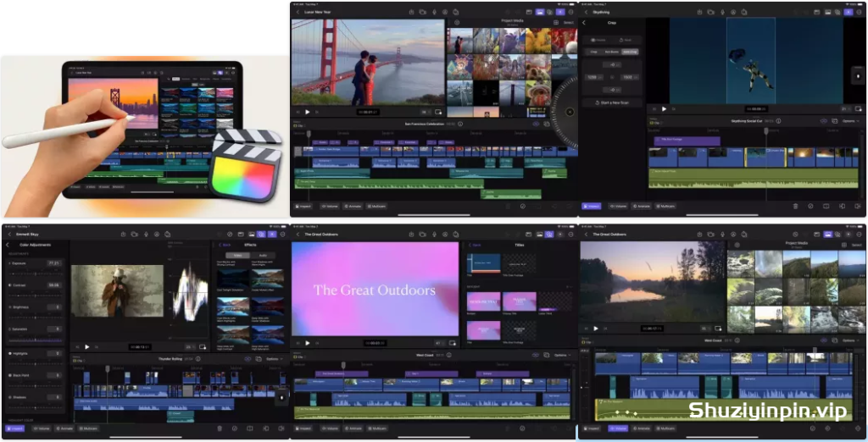Open Options dropdown in Emmett Skyy timeline
This screenshot has width=868, height=442.
coord(275,358)
